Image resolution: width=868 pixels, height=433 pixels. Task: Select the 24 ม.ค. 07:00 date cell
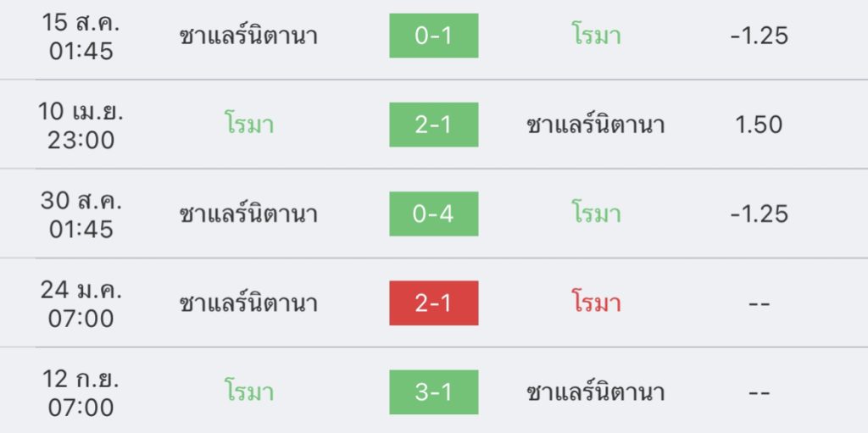[81, 304]
